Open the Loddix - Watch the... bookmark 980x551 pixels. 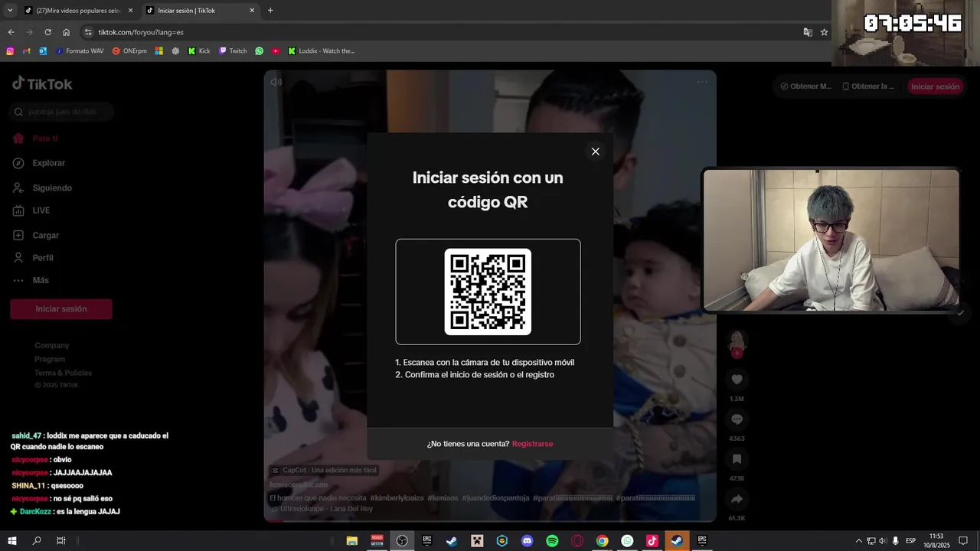(x=322, y=51)
